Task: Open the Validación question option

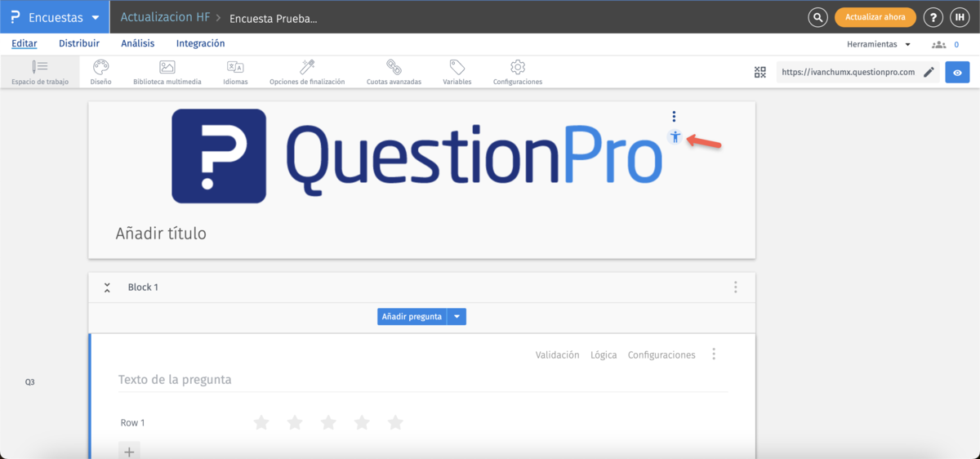Action: (x=557, y=355)
